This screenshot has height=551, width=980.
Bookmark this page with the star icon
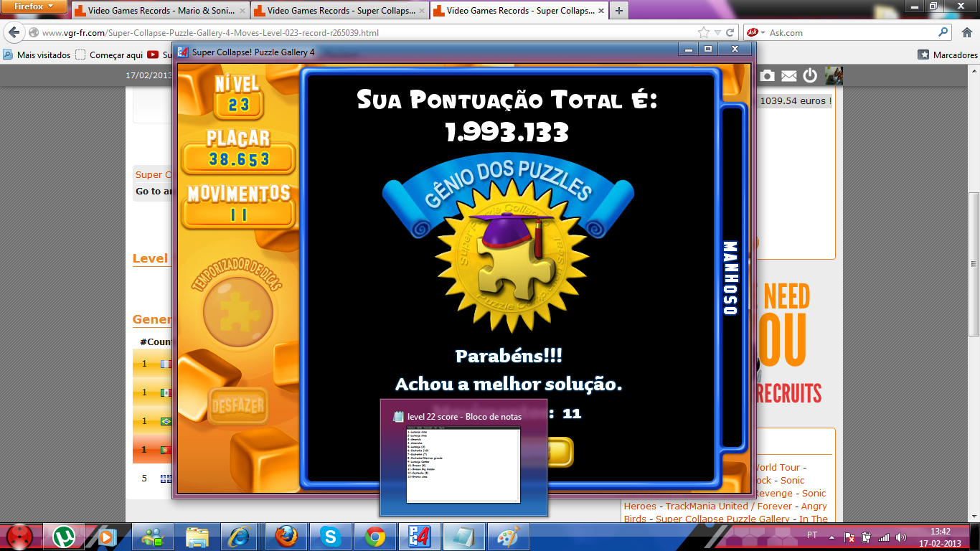click(x=704, y=32)
